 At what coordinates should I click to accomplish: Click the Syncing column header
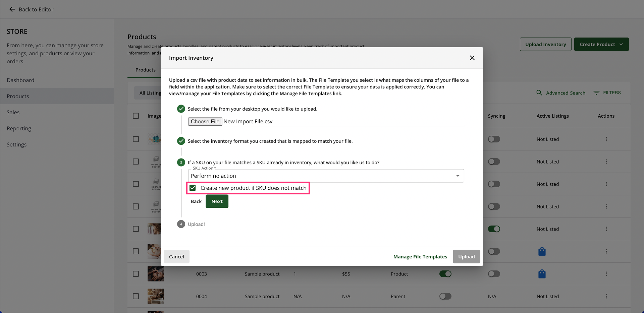pyautogui.click(x=496, y=116)
